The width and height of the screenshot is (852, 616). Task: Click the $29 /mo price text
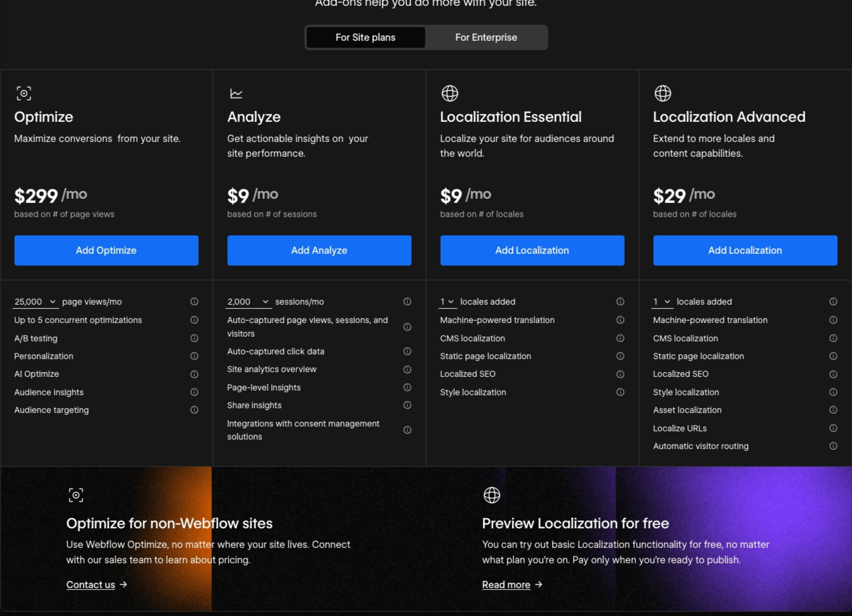tap(684, 195)
